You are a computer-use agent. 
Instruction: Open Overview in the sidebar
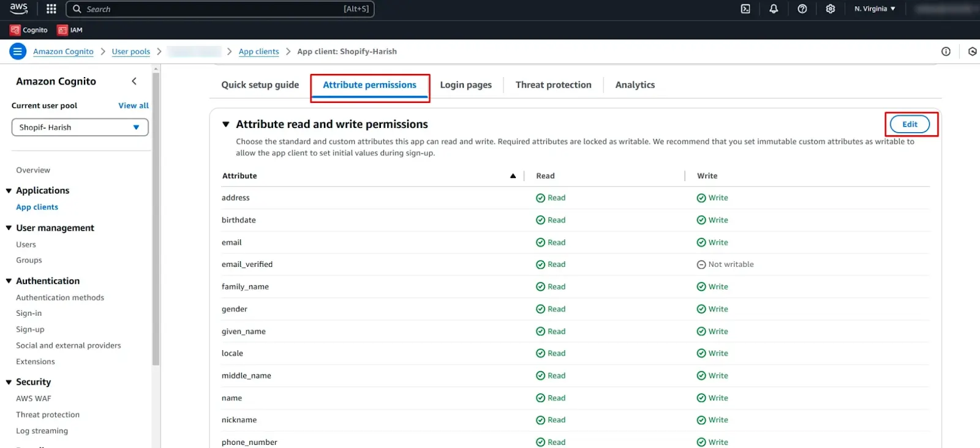pyautogui.click(x=33, y=170)
